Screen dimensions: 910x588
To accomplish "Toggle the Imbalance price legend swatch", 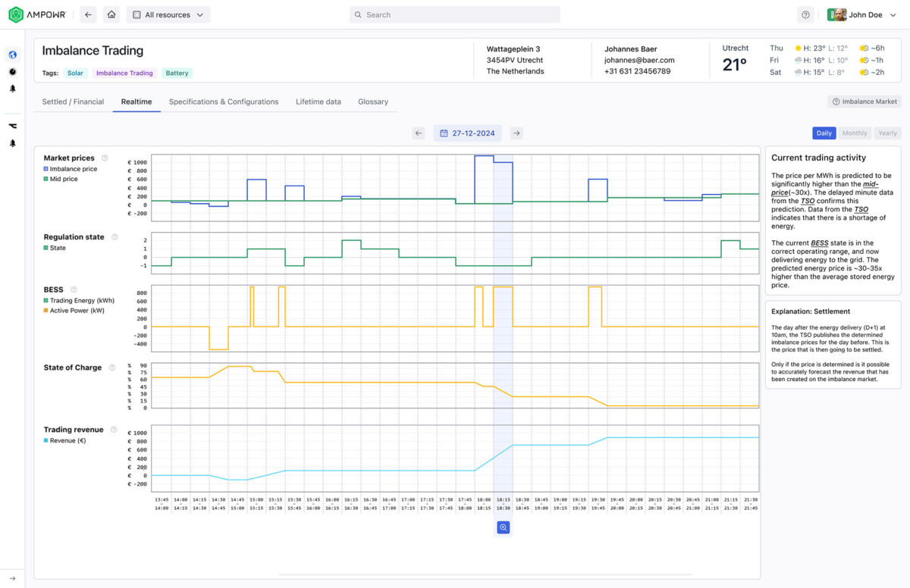I will [46, 169].
